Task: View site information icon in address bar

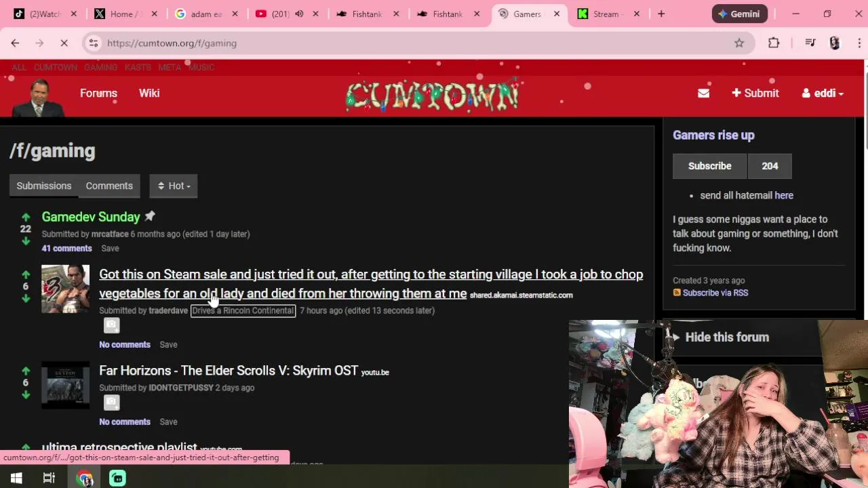Action: click(x=94, y=43)
